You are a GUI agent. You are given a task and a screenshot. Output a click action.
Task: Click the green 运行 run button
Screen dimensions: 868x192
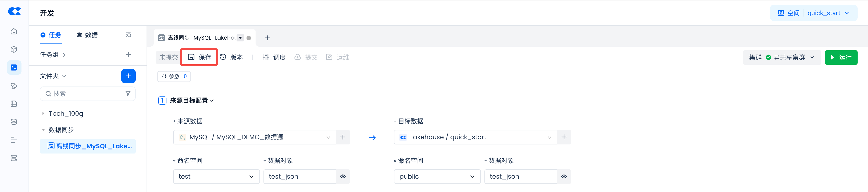coord(841,57)
